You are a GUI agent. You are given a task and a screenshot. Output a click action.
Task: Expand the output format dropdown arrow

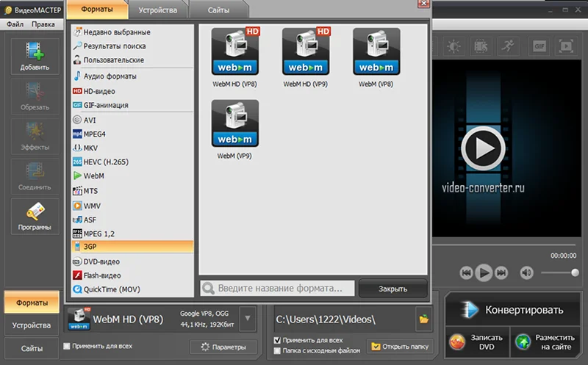click(248, 319)
